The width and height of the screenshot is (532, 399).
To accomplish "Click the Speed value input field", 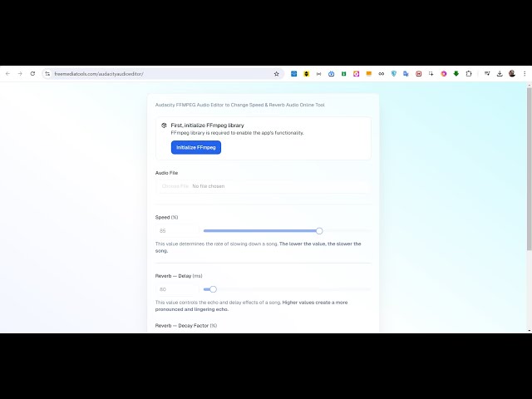I will [x=175, y=230].
